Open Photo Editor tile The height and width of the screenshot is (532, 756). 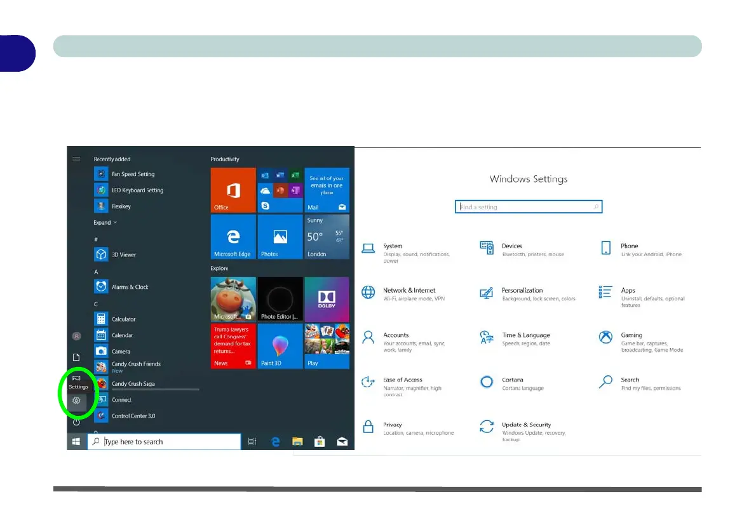coord(280,299)
